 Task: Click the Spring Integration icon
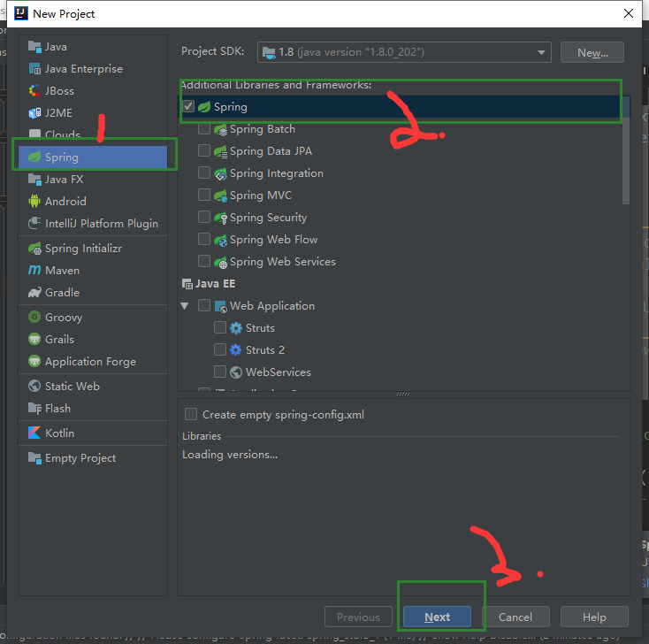(x=221, y=173)
